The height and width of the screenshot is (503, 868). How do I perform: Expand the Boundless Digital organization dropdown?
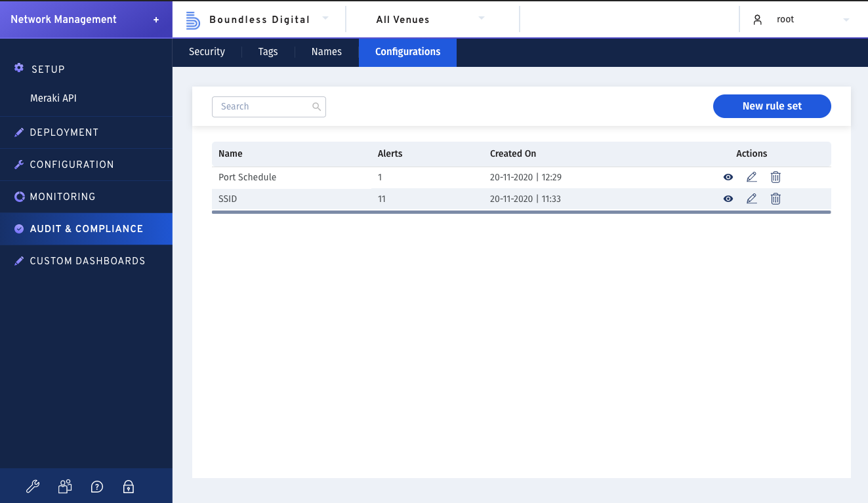[x=325, y=18]
